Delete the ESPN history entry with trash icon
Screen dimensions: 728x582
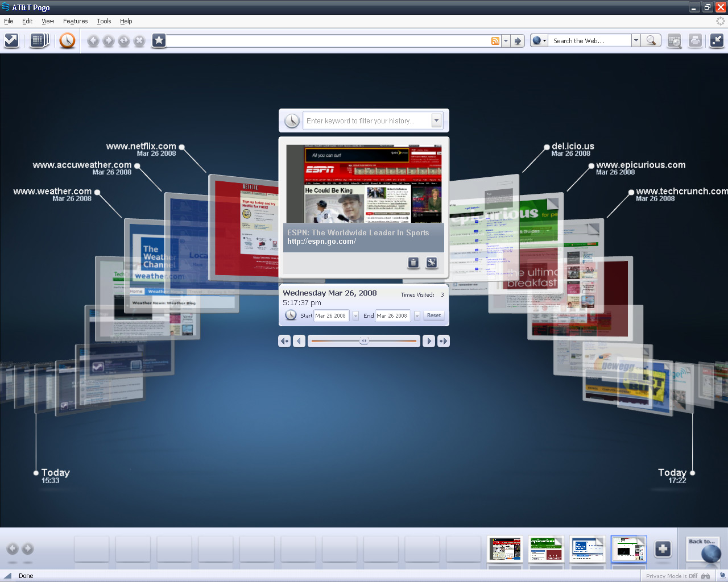click(413, 263)
